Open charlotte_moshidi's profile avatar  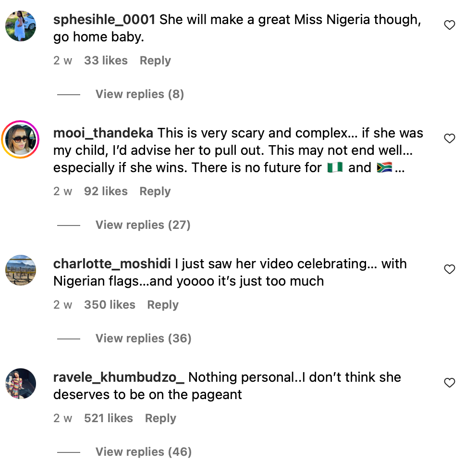pyautogui.click(x=21, y=270)
